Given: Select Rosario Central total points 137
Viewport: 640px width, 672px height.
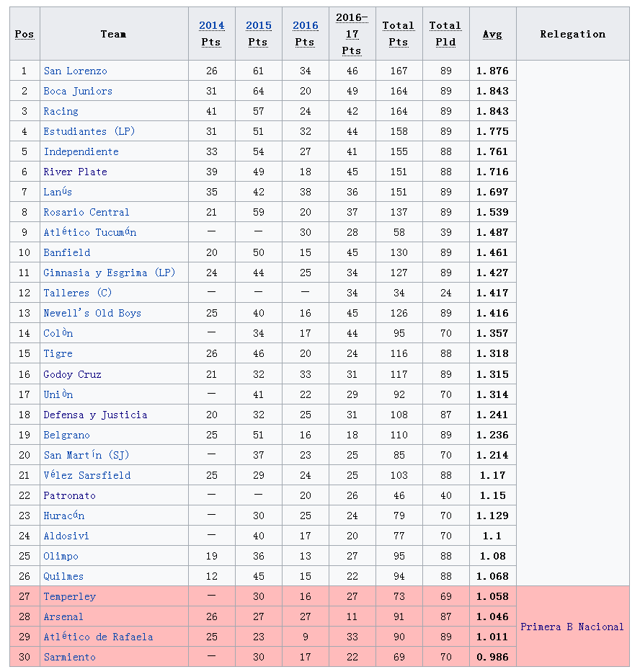Looking at the screenshot, I should pos(399,212).
